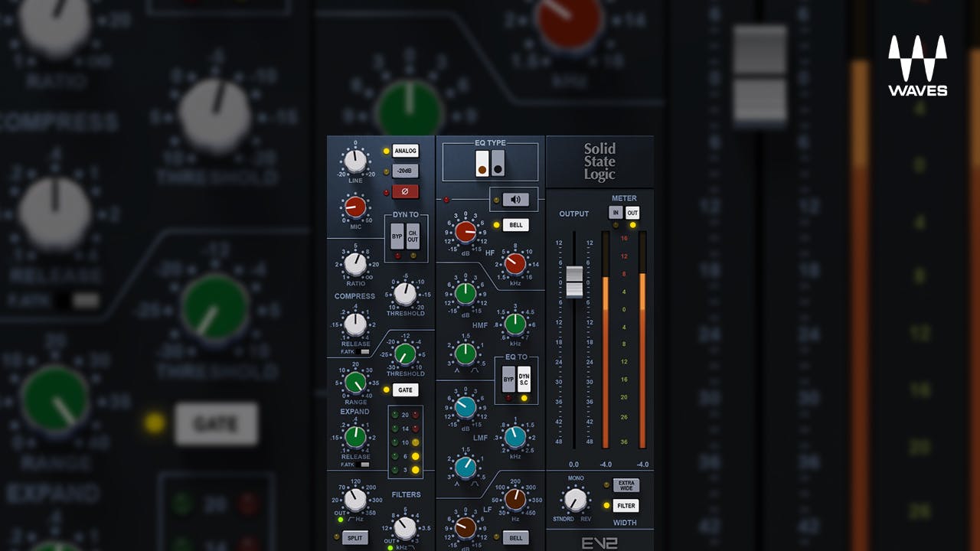This screenshot has height=551, width=980.
Task: Select the black EQ type switch
Action: (498, 163)
